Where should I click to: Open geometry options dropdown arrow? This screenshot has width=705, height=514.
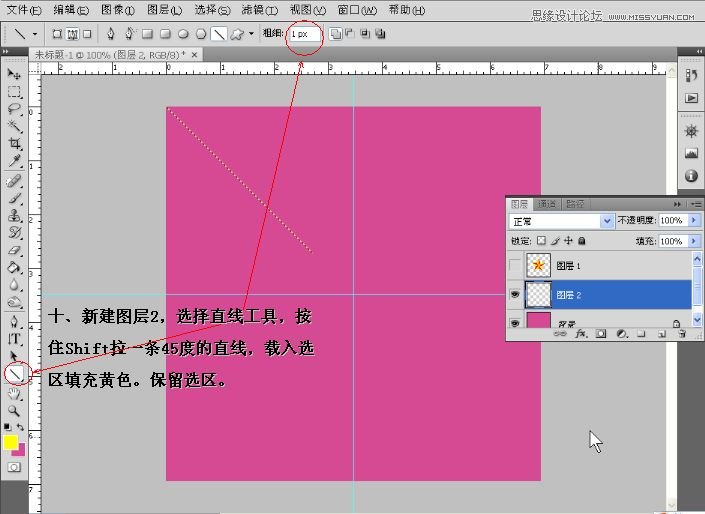pyautogui.click(x=251, y=34)
